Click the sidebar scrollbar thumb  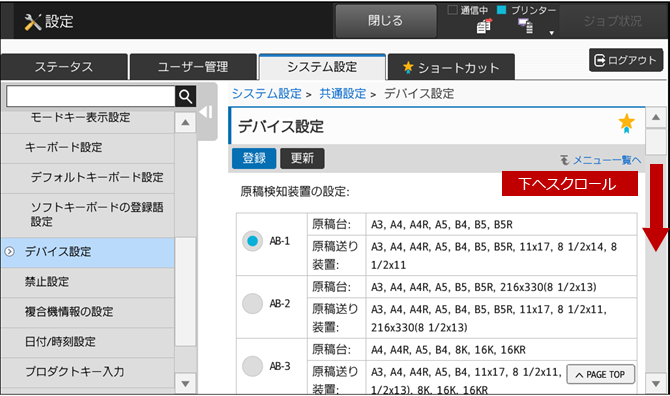click(185, 292)
